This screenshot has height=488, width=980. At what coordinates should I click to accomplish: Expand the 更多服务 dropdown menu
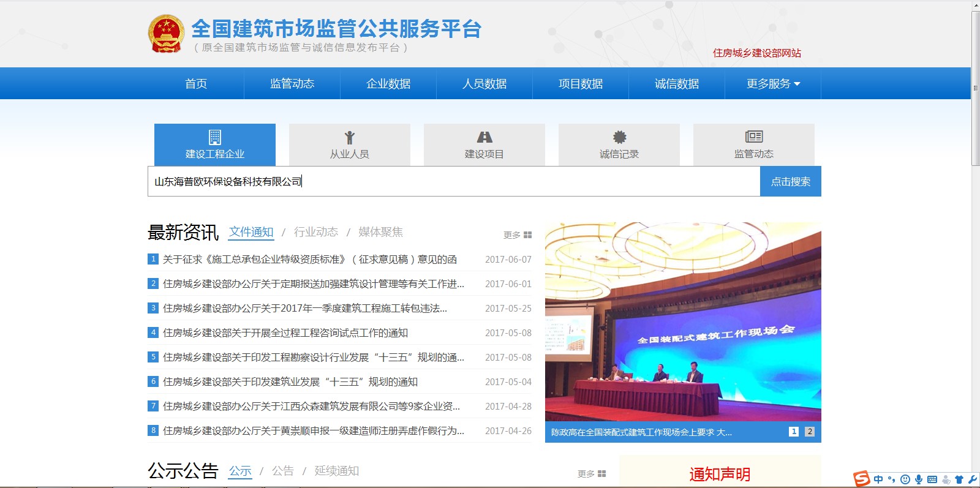(x=773, y=84)
